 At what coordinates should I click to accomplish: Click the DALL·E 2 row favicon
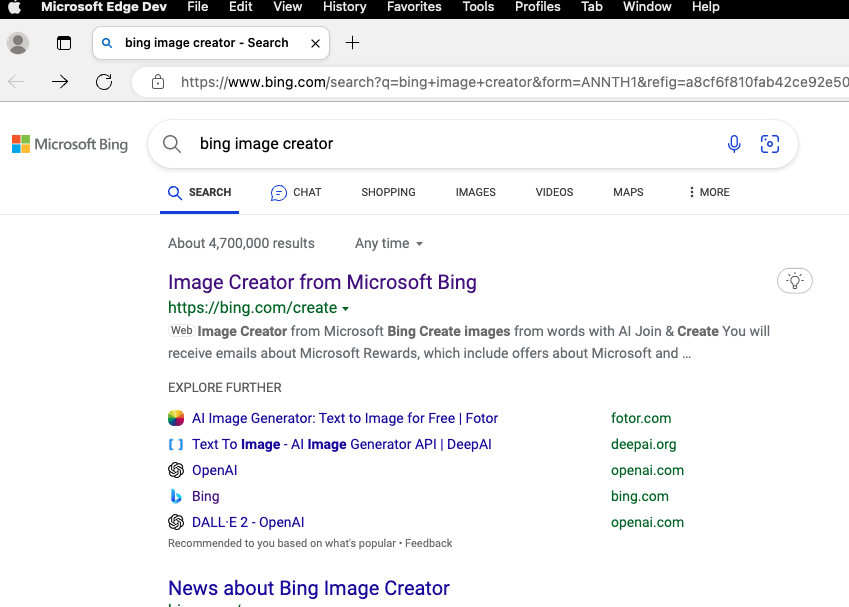[x=176, y=522]
